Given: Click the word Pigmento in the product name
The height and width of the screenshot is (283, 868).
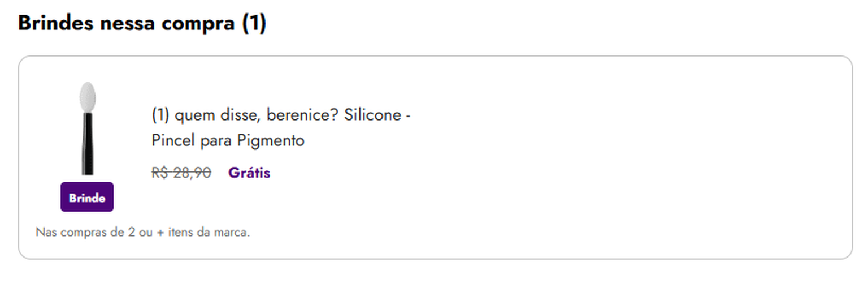Looking at the screenshot, I should pos(271,140).
